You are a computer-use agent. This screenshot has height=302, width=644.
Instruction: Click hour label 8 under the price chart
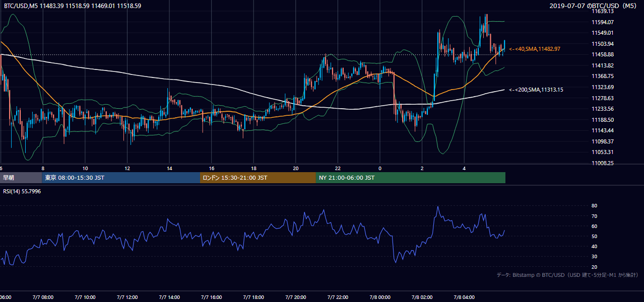pyautogui.click(x=43, y=168)
